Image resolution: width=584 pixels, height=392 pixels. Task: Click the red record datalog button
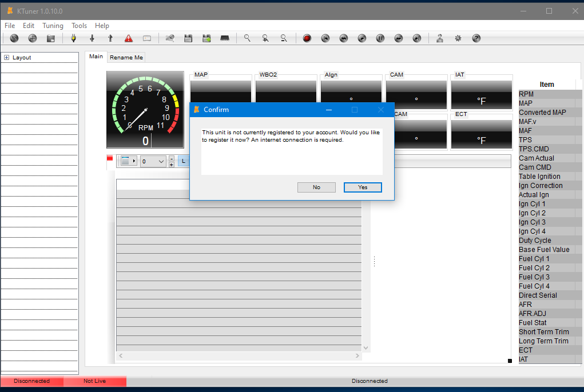click(x=307, y=38)
